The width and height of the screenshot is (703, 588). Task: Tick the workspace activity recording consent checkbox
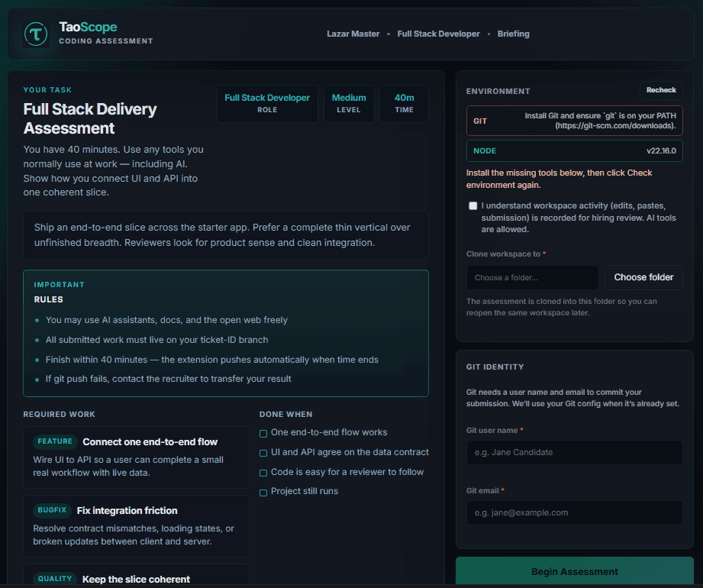pos(472,206)
